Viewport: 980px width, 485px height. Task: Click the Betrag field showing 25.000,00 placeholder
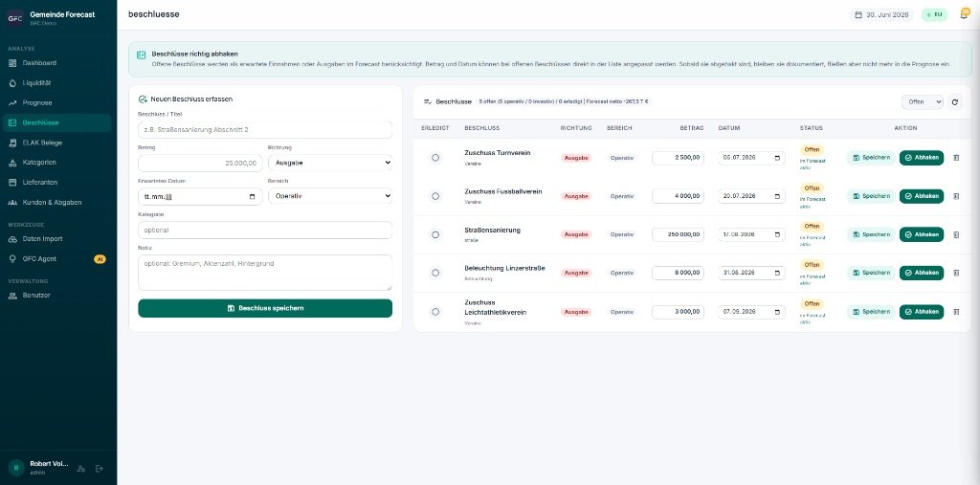coord(200,164)
